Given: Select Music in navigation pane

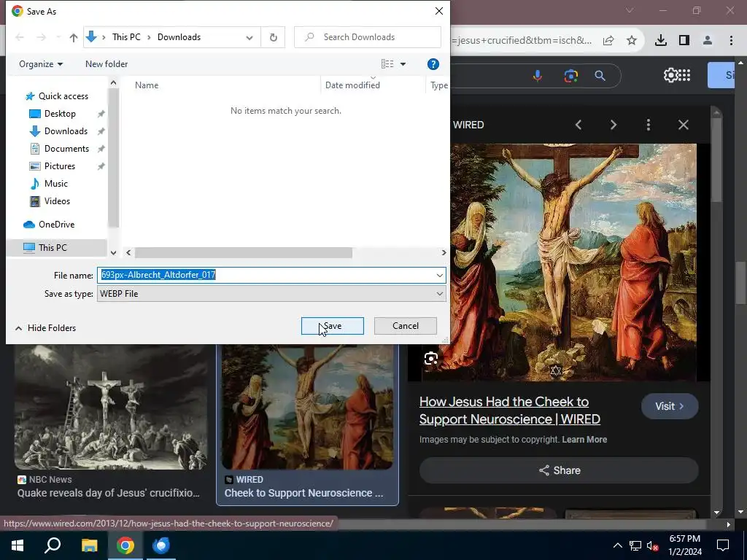Looking at the screenshot, I should click(x=55, y=183).
